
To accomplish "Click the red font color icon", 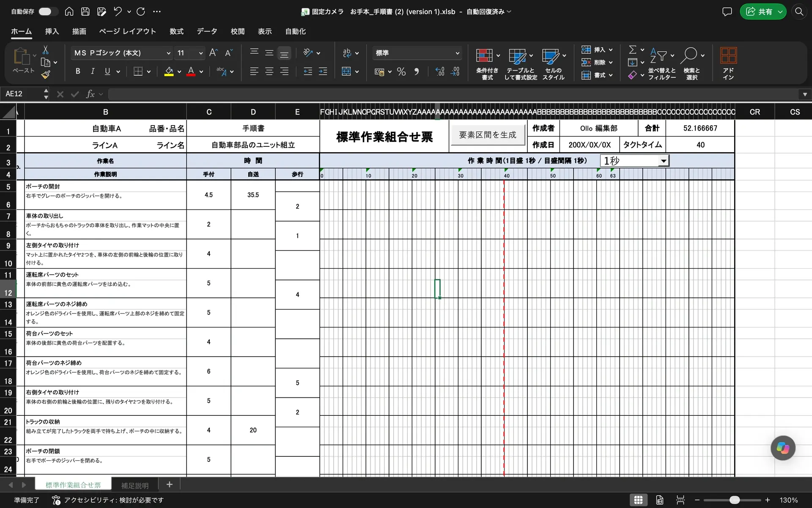I will [x=191, y=71].
